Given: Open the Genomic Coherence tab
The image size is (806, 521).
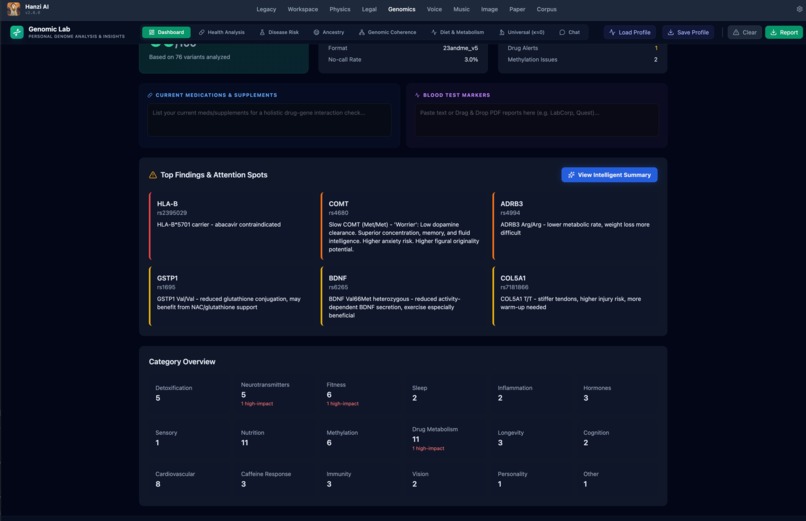Looking at the screenshot, I should (x=387, y=32).
